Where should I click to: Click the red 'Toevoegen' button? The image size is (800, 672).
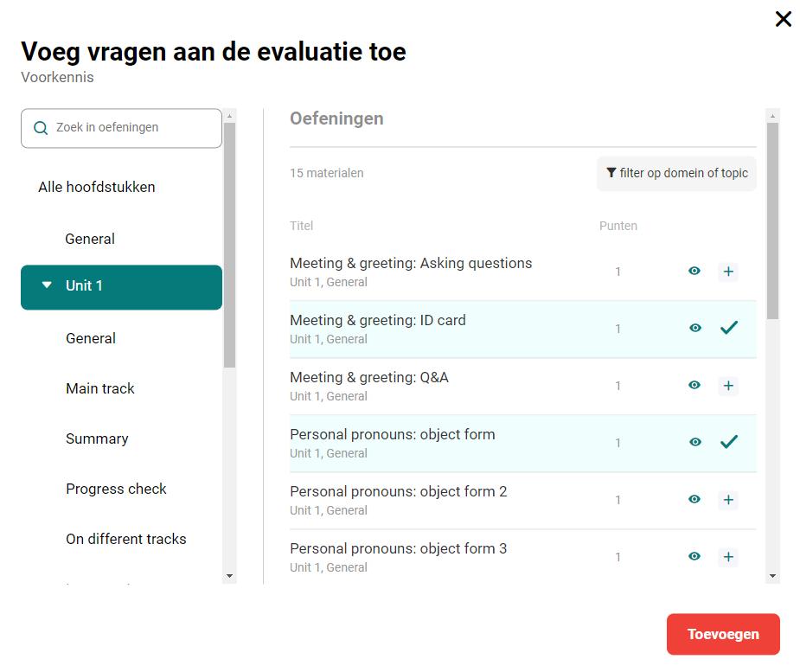coord(723,634)
